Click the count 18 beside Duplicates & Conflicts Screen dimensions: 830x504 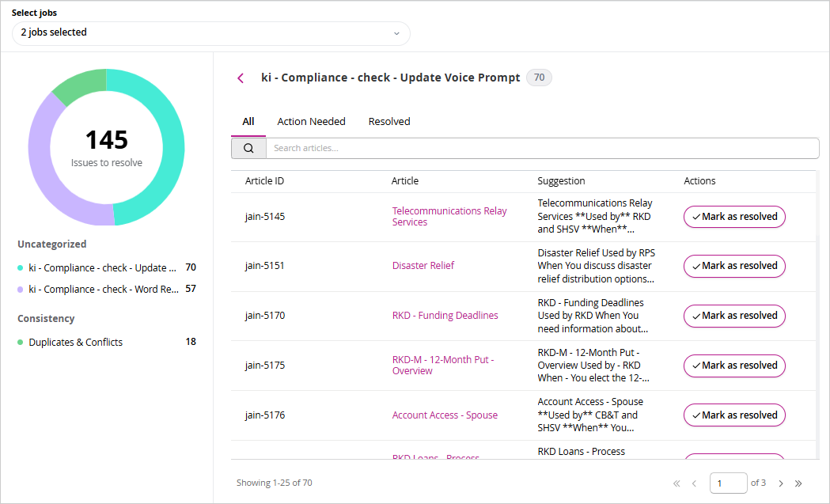pos(191,342)
